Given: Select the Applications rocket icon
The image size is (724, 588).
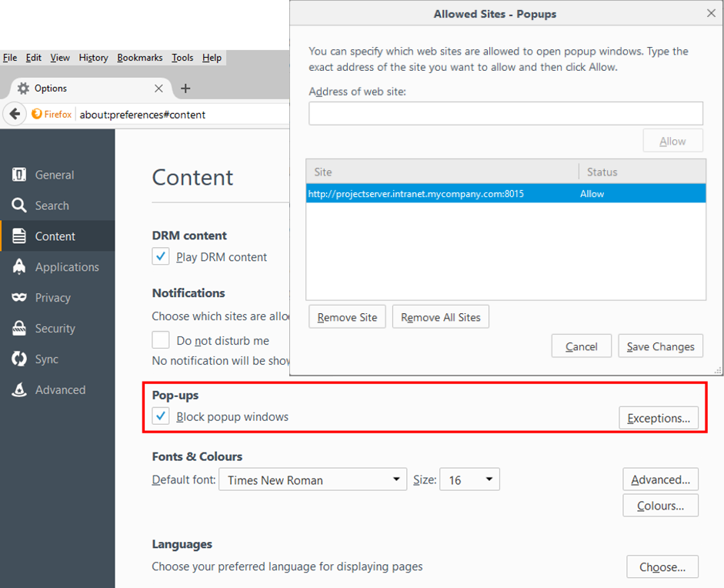Looking at the screenshot, I should pyautogui.click(x=19, y=267).
